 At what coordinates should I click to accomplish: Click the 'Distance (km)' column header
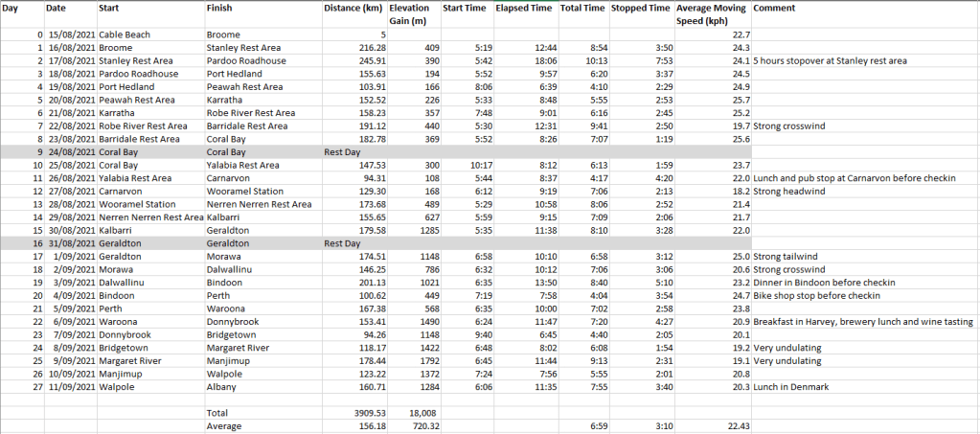pyautogui.click(x=353, y=9)
